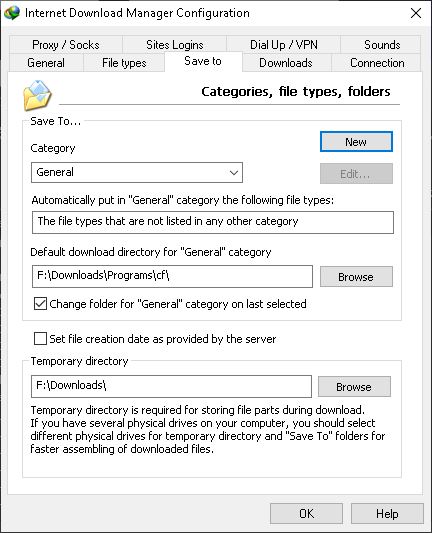The height and width of the screenshot is (533, 432).
Task: Open the General category combo box
Action: coord(137,173)
